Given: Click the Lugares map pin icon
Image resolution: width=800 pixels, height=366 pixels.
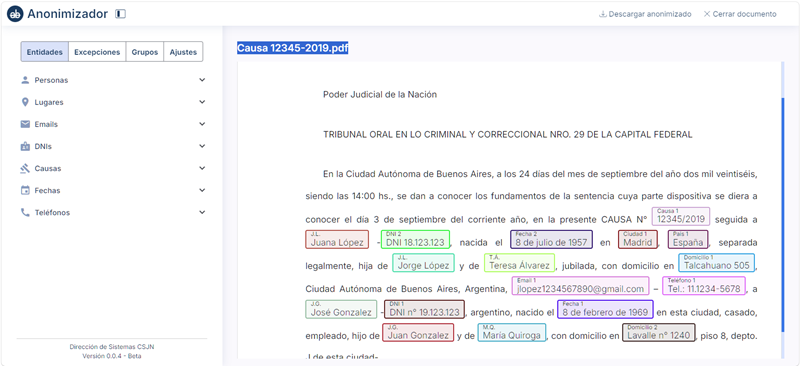Looking at the screenshot, I should click(x=25, y=102).
